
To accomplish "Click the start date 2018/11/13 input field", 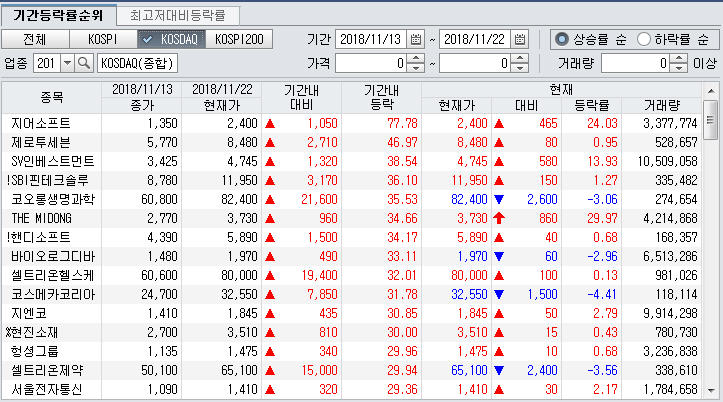I will click(369, 40).
